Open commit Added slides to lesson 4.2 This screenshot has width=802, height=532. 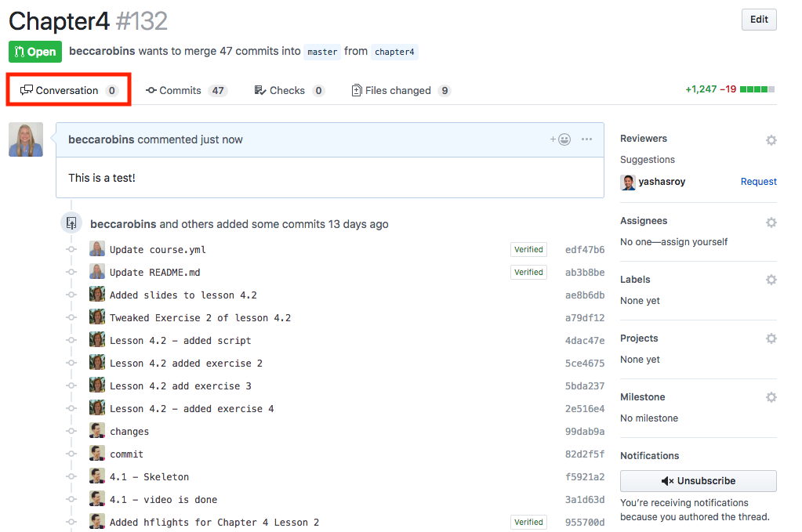pos(183,295)
